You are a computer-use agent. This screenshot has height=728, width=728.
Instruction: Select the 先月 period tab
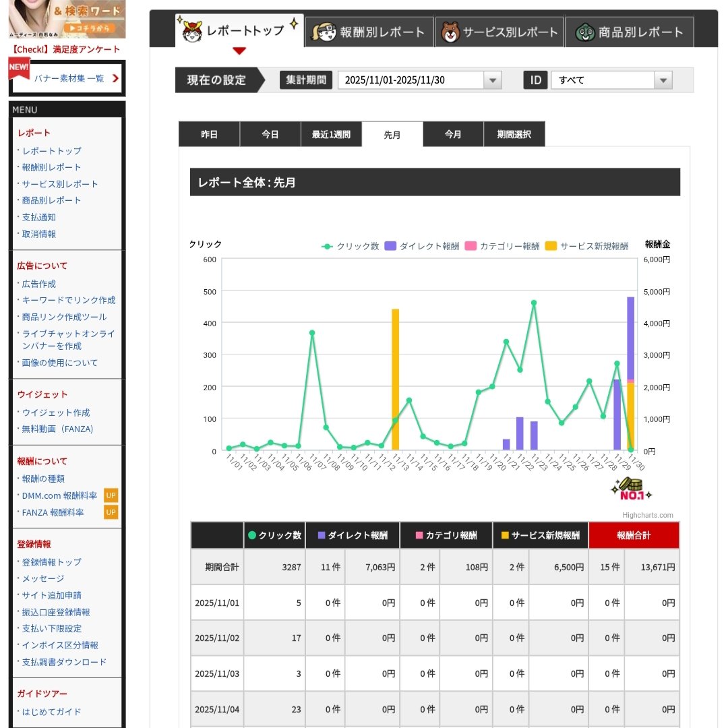[x=392, y=135]
